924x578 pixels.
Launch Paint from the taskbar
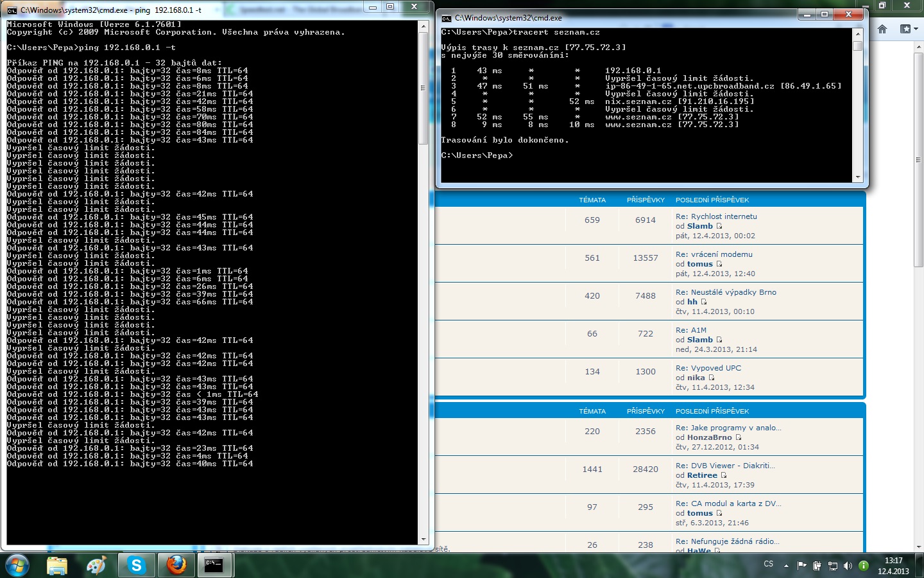pos(96,565)
